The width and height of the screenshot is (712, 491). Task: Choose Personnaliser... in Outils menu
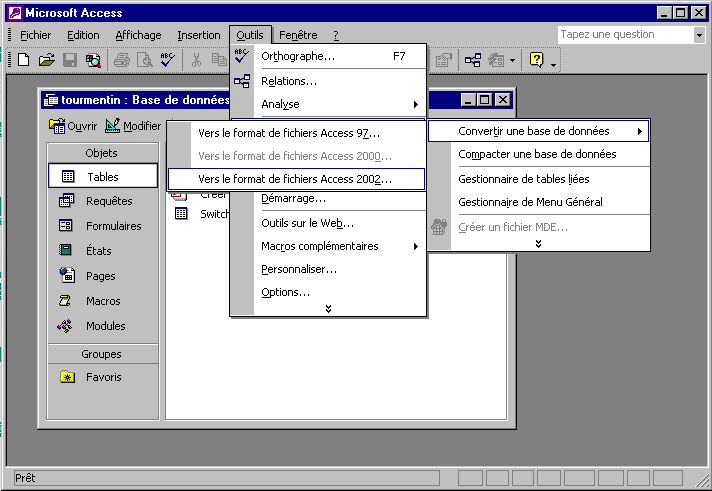point(329,269)
